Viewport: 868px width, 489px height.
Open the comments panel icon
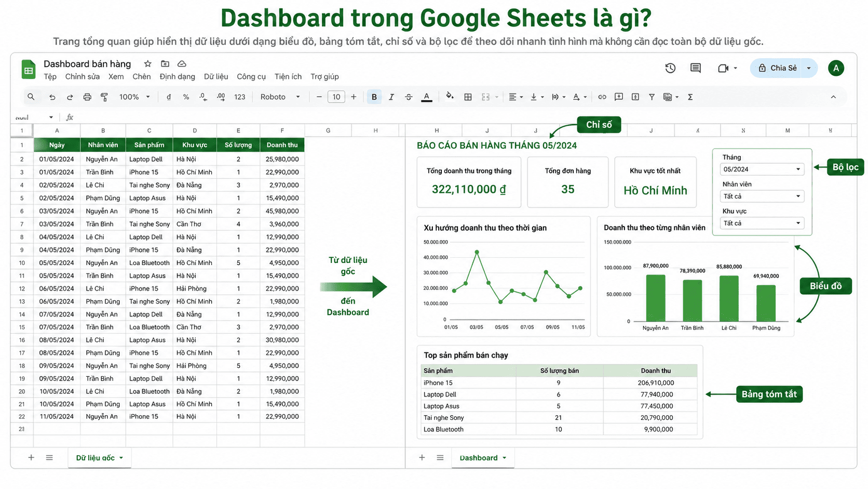696,68
